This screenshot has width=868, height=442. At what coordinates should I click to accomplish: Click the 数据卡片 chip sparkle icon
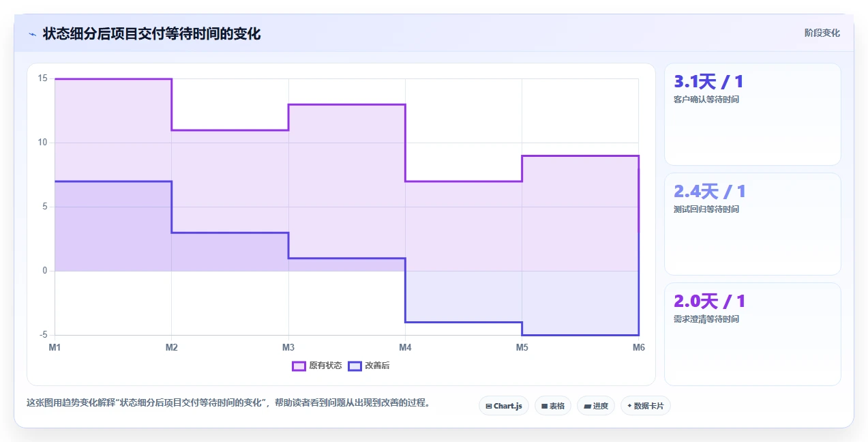(629, 406)
